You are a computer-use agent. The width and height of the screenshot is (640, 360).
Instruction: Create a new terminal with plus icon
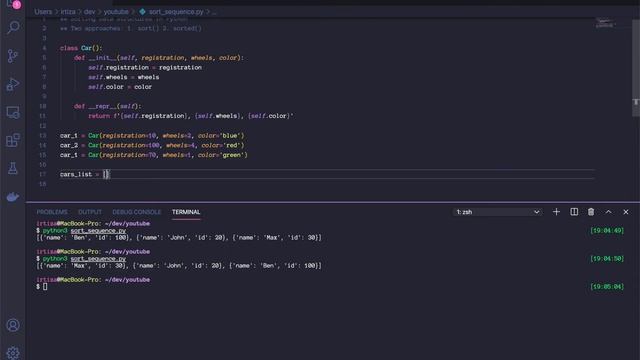(556, 212)
